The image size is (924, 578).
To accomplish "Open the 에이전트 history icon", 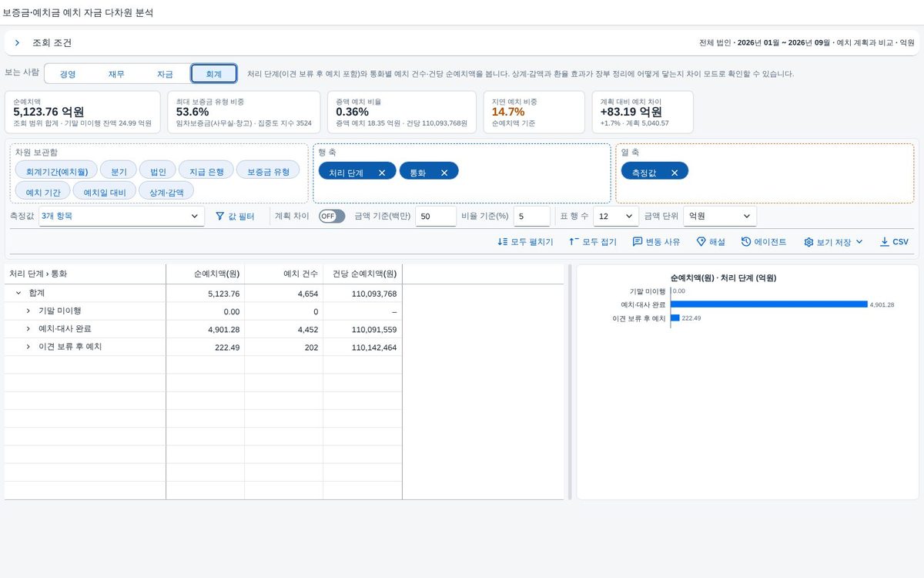I will pyautogui.click(x=746, y=242).
